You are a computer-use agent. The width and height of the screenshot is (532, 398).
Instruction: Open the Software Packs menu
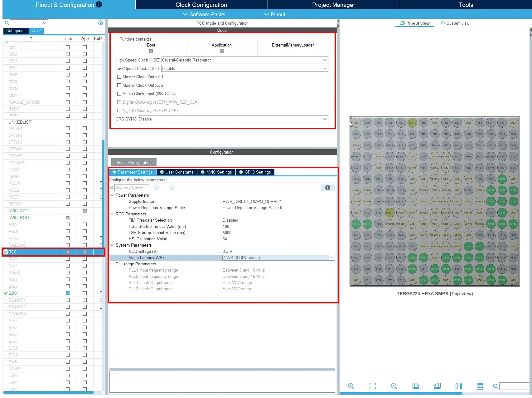[204, 14]
